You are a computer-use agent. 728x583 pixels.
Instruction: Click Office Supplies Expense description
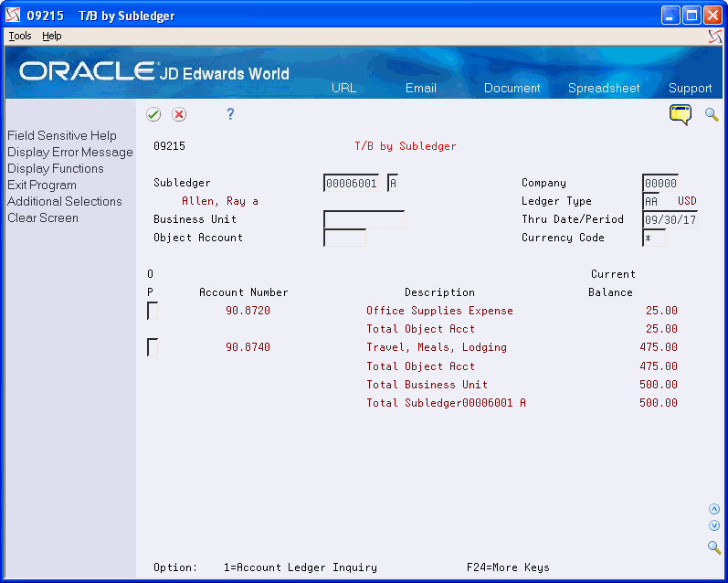click(439, 311)
